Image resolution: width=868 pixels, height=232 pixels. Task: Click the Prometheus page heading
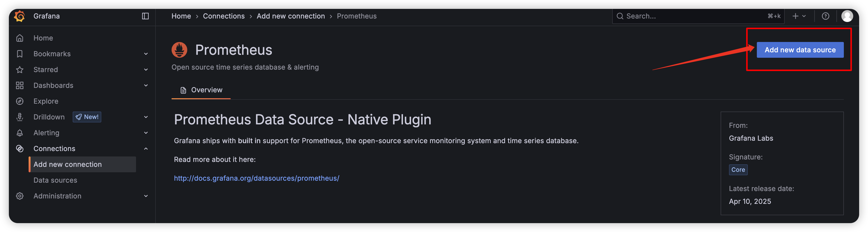[233, 50]
